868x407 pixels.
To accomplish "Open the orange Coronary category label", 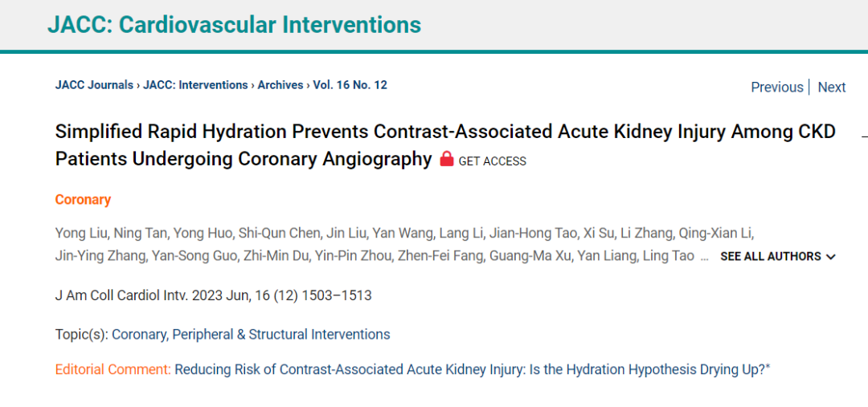I will click(83, 200).
